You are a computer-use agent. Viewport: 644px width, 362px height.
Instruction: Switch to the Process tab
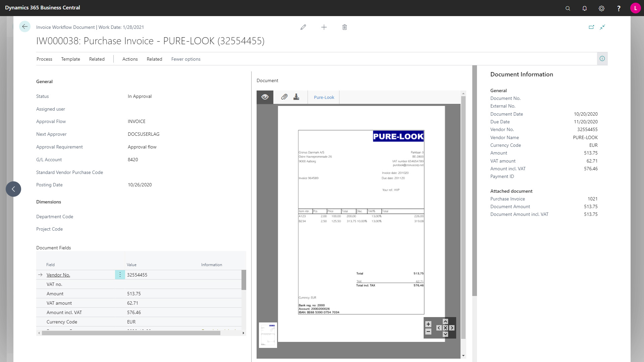pos(44,59)
